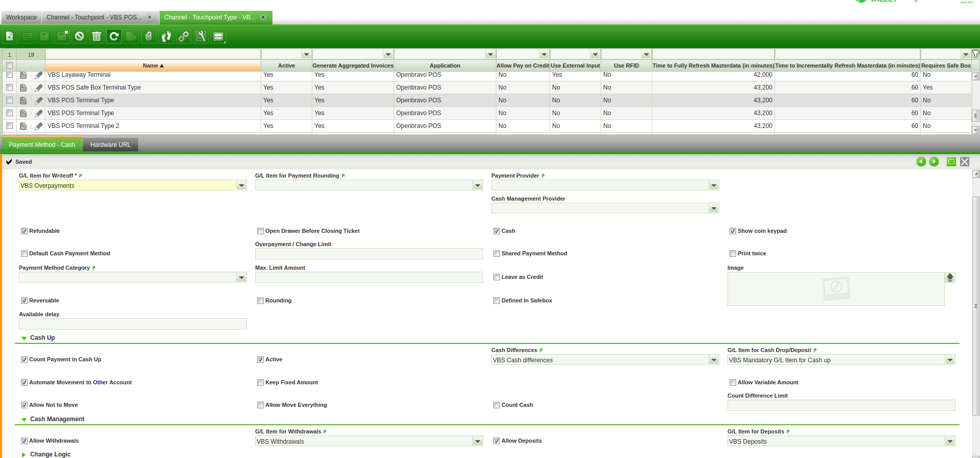Viewport: 980px width, 458px height.
Task: Click the chain link icon in toolbar
Action: (184, 36)
